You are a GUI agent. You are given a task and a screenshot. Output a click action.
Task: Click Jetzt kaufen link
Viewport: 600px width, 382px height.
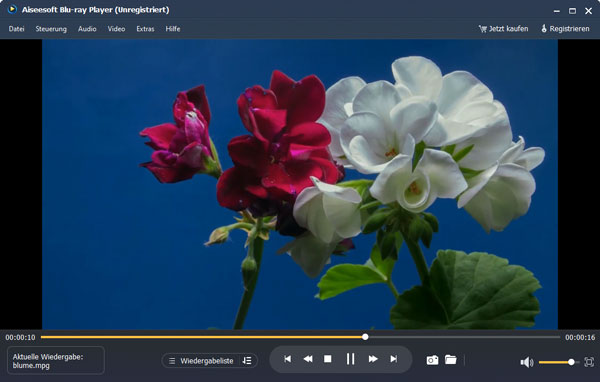pyautogui.click(x=504, y=29)
